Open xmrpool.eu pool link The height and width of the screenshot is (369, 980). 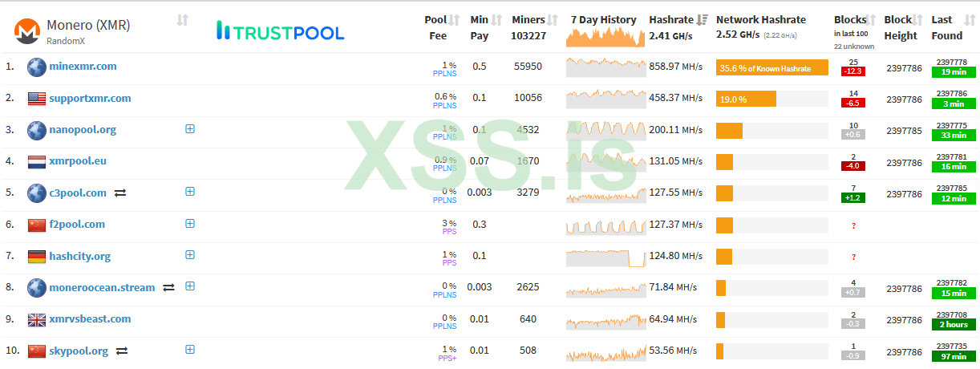(78, 161)
